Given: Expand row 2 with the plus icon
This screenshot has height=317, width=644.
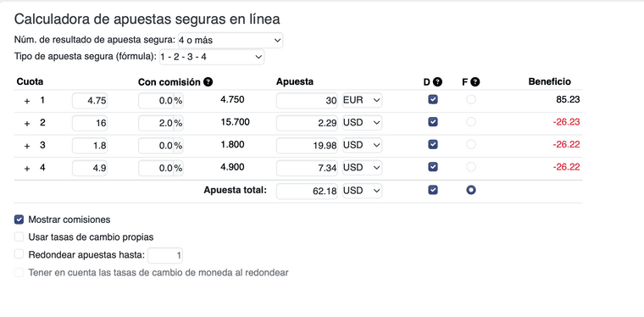Looking at the screenshot, I should point(27,123).
